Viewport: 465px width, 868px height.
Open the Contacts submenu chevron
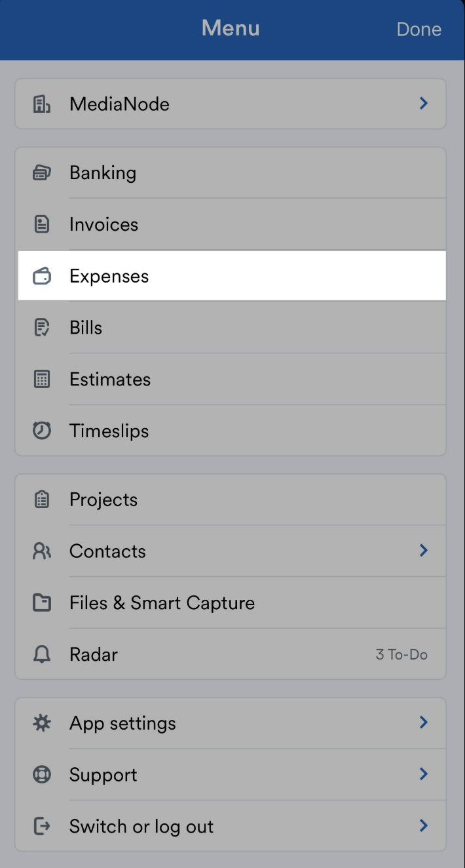(x=423, y=551)
